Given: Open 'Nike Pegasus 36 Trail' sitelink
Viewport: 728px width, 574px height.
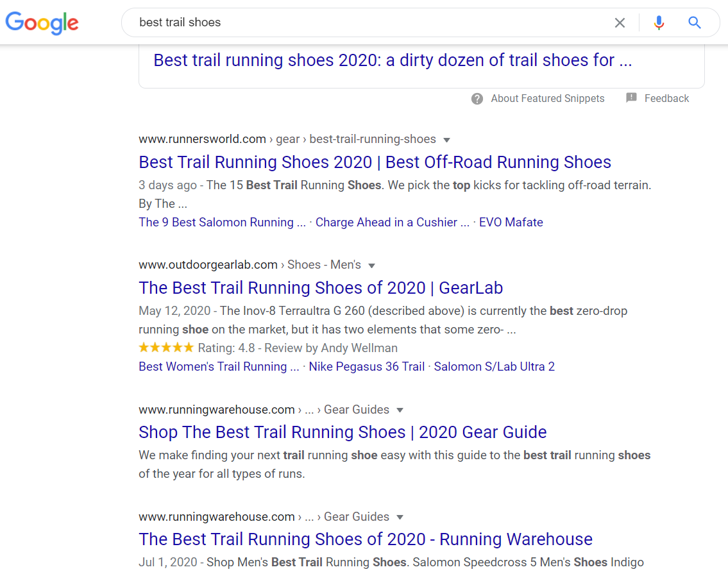Looking at the screenshot, I should [x=367, y=367].
